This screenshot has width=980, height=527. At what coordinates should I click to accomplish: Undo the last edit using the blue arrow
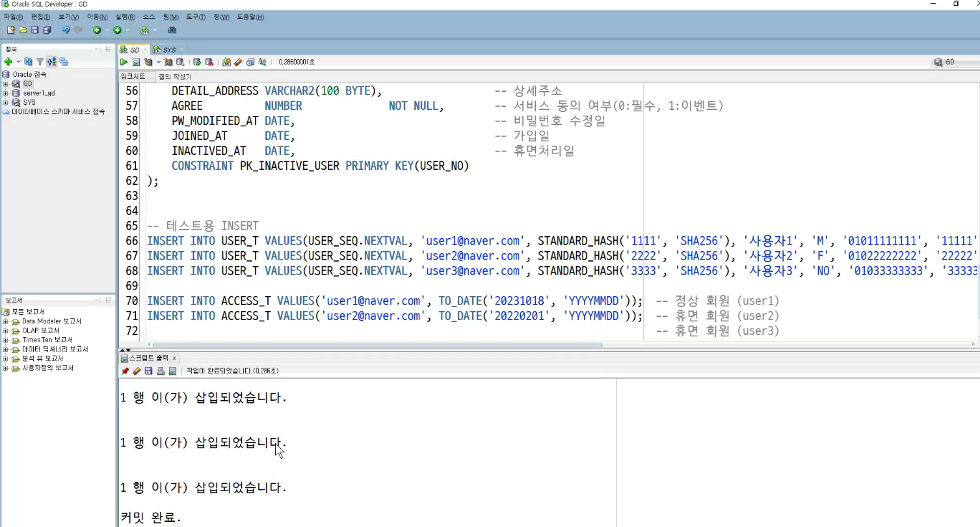pos(65,30)
